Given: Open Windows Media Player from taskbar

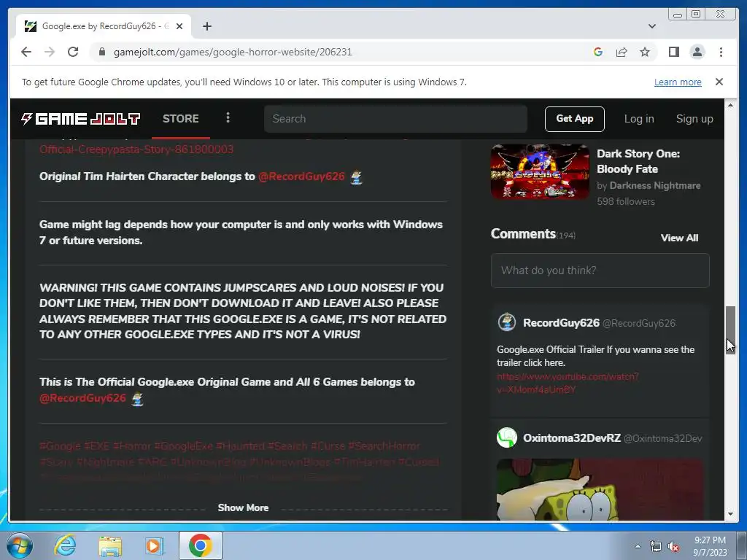Looking at the screenshot, I should (155, 545).
